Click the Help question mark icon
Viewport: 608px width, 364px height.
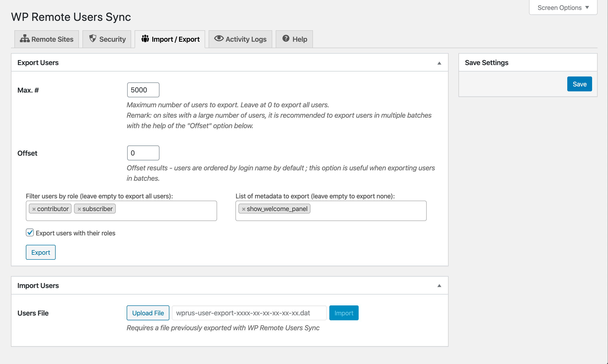coord(286,38)
